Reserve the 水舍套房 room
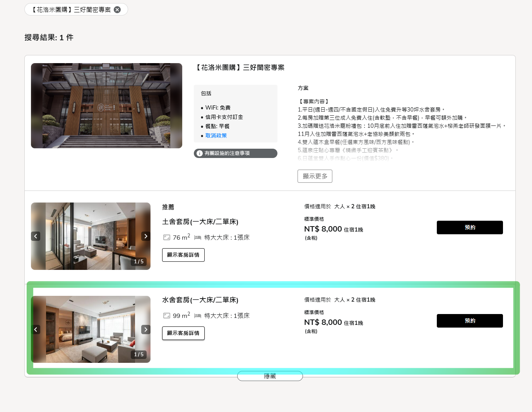 point(470,321)
